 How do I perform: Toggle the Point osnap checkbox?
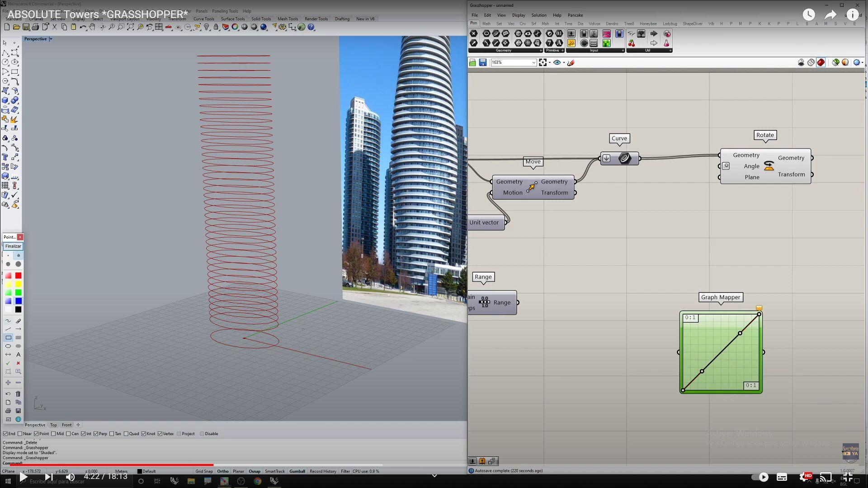point(36,434)
